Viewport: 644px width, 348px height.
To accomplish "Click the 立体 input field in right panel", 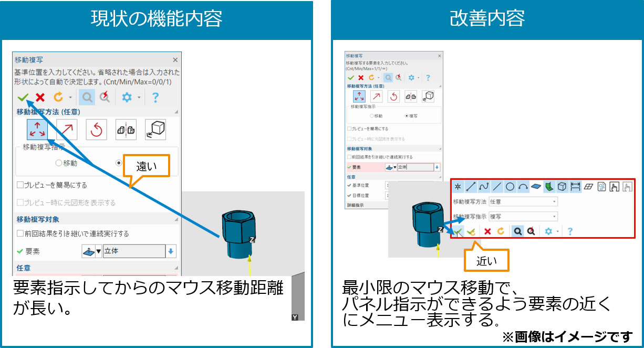I will [414, 167].
